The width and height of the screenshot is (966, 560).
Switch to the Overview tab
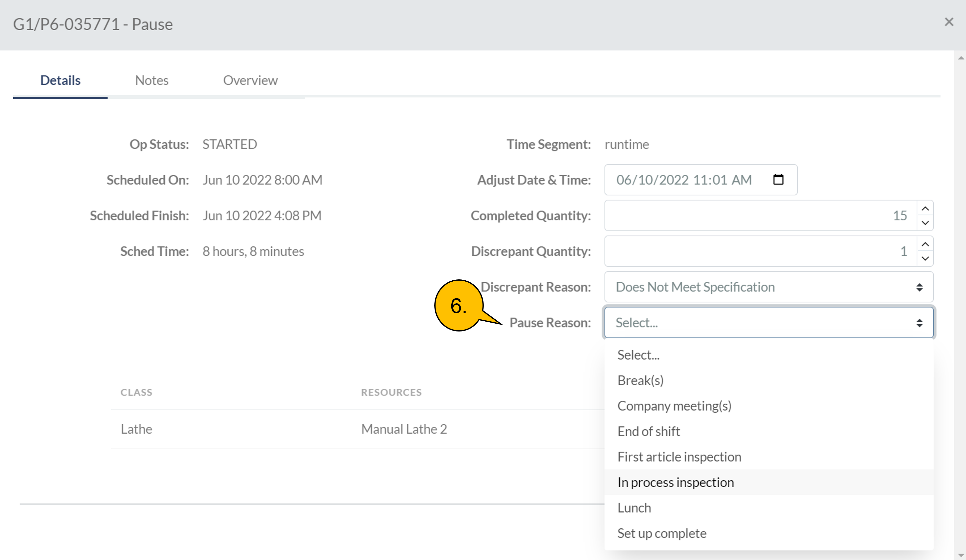[x=250, y=81]
